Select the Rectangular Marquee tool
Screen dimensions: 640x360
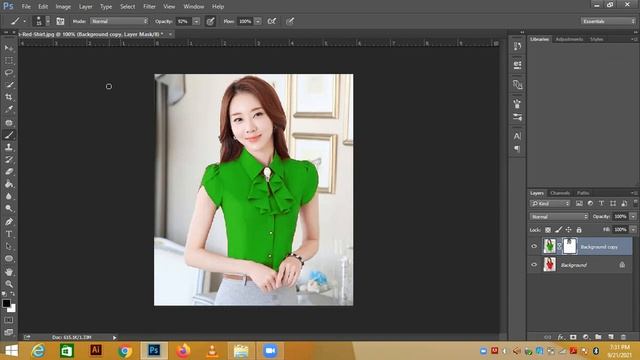9,60
